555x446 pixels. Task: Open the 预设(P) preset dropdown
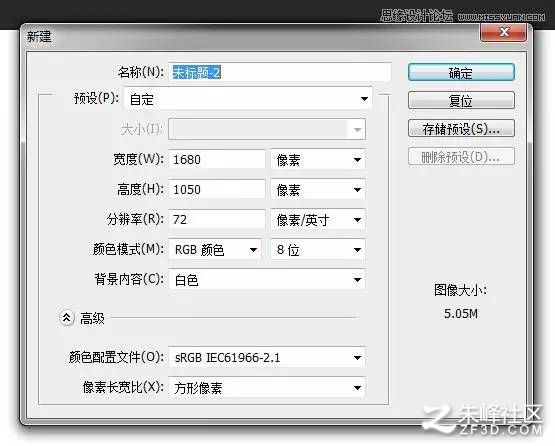tap(248, 99)
